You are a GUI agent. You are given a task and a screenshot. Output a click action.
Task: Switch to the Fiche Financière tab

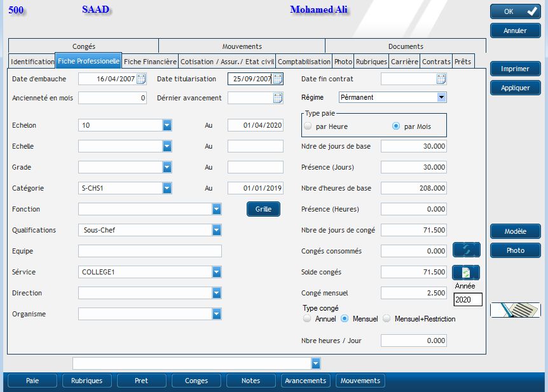click(x=150, y=62)
